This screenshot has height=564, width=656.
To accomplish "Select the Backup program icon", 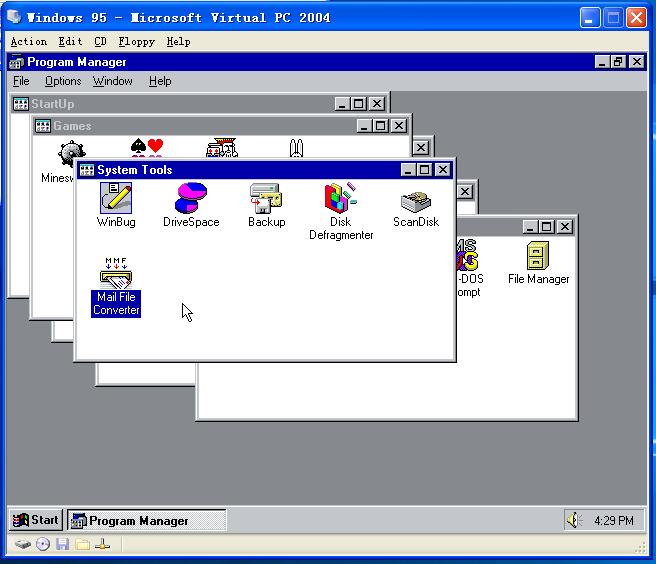I will click(266, 198).
